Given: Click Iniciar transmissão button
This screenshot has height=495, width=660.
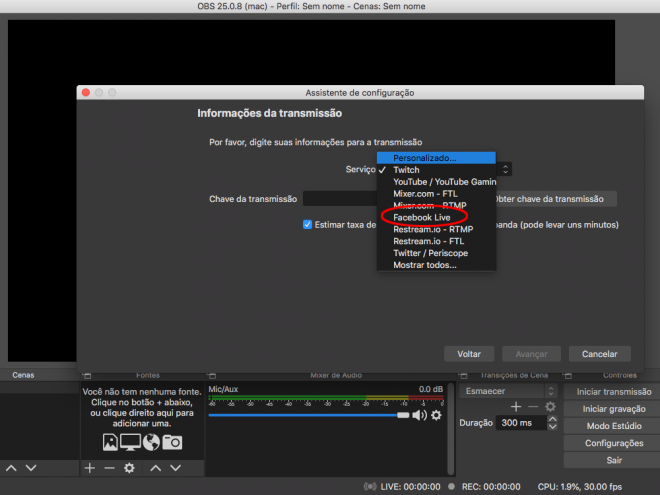Looking at the screenshot, I should click(614, 392).
